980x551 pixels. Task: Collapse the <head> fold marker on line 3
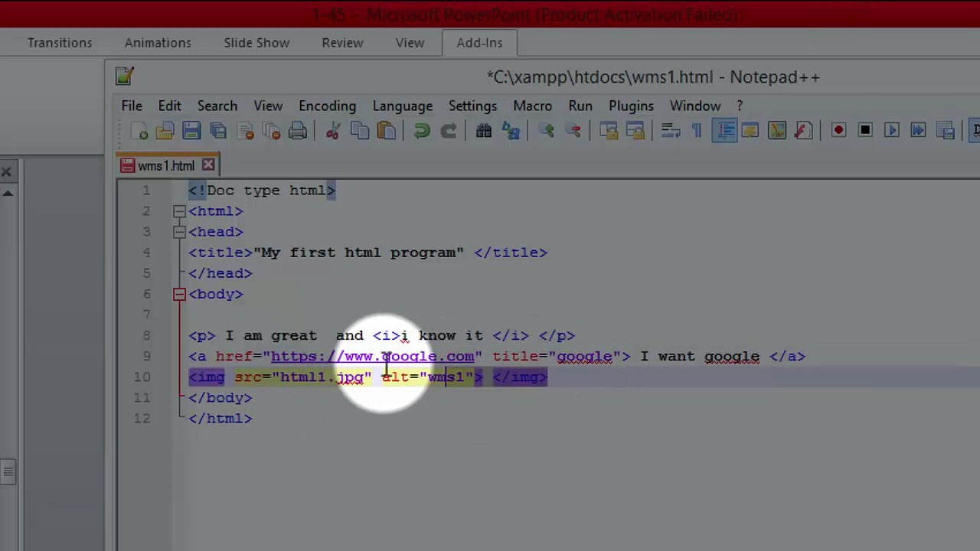179,232
